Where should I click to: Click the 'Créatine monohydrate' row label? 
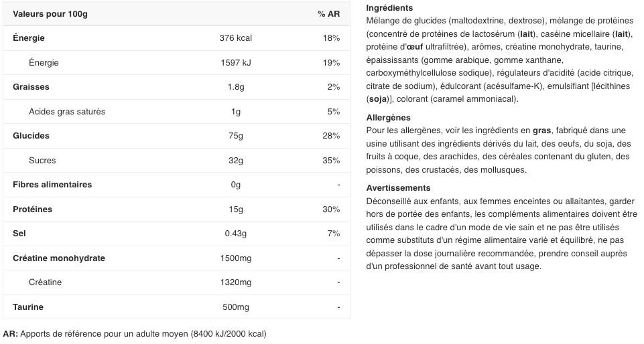pos(59,258)
